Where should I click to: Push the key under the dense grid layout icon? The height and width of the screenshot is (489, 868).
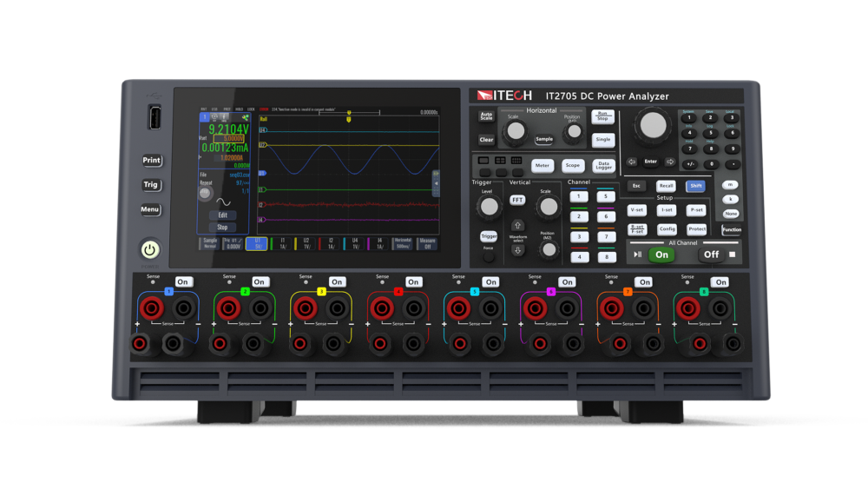click(517, 173)
